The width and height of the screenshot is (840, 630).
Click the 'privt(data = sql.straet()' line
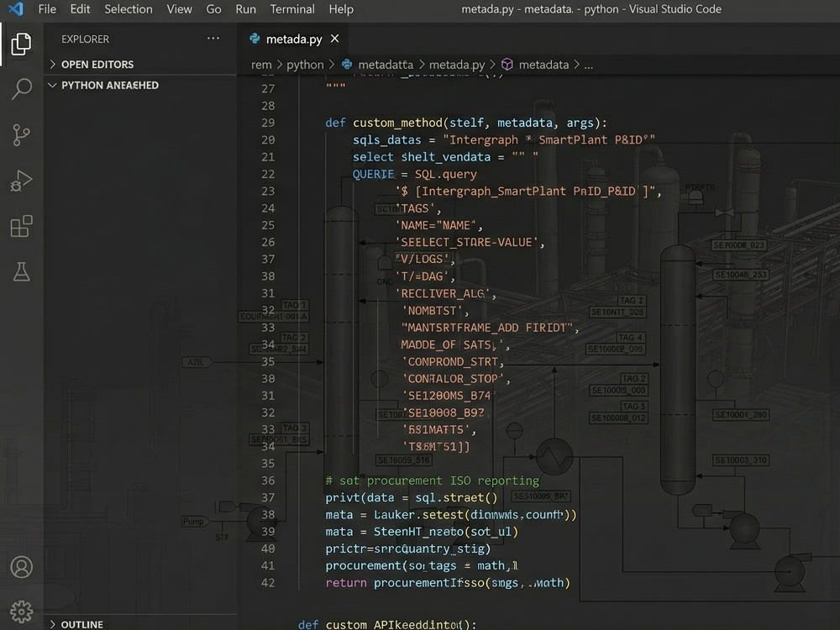click(x=412, y=497)
